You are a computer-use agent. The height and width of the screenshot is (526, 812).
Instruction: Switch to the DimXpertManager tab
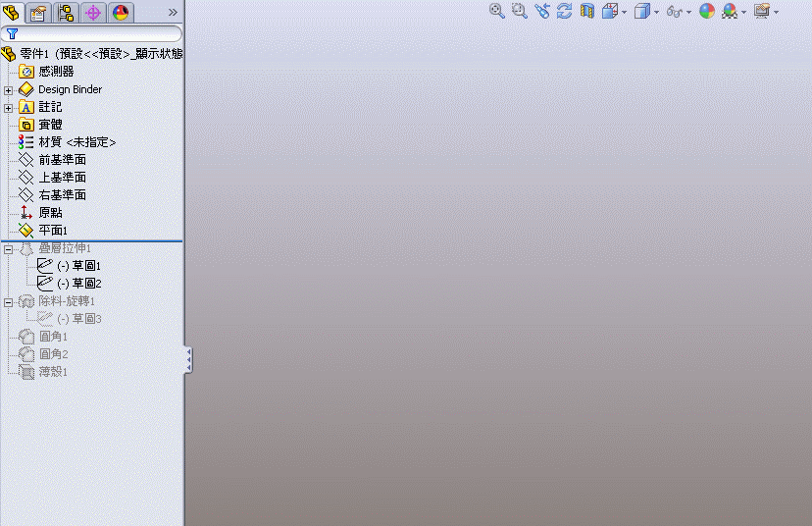click(x=93, y=13)
